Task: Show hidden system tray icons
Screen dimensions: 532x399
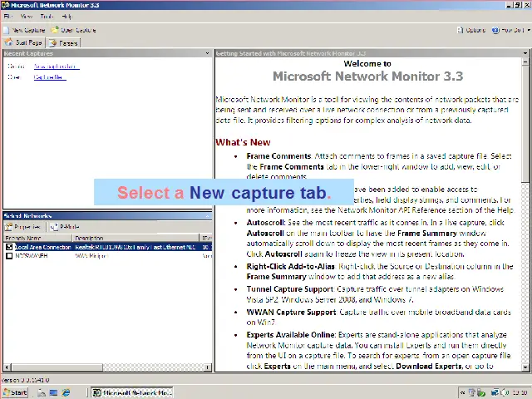Action: coord(462,392)
